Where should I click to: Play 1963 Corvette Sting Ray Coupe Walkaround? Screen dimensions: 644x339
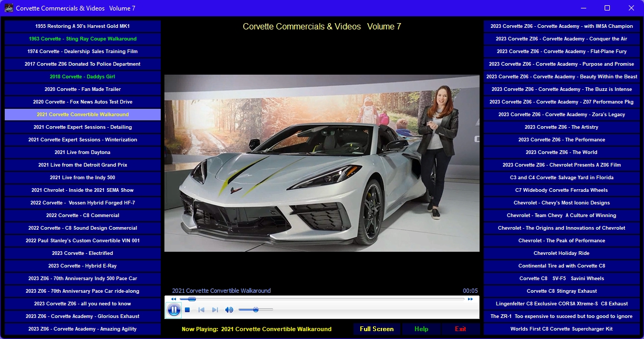coord(82,39)
